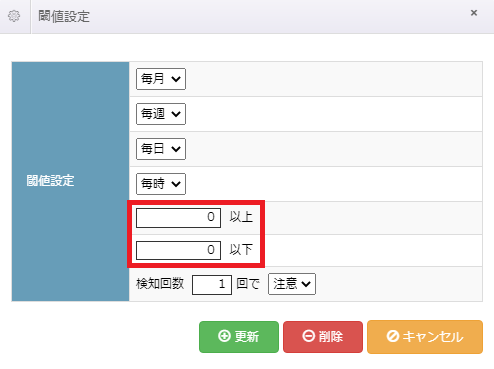Click the red 削除 button
The height and width of the screenshot is (369, 494).
323,337
